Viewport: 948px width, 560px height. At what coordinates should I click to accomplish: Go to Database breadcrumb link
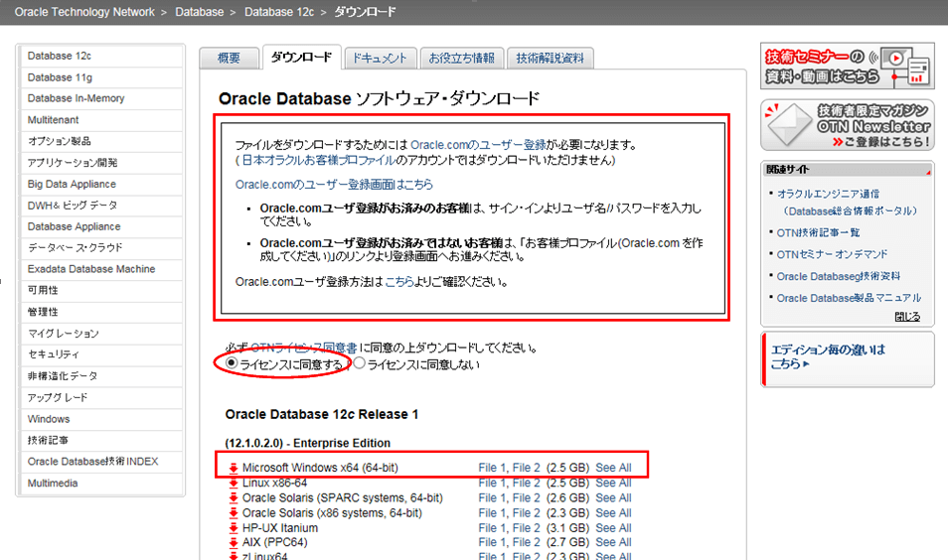200,12
